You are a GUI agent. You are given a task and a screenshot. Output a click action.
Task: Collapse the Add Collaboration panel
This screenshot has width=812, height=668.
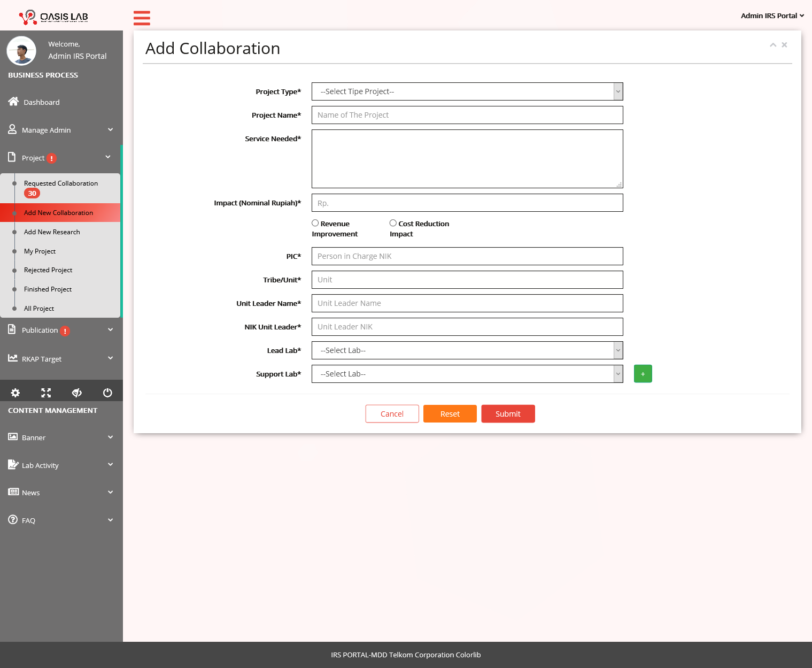(x=773, y=45)
